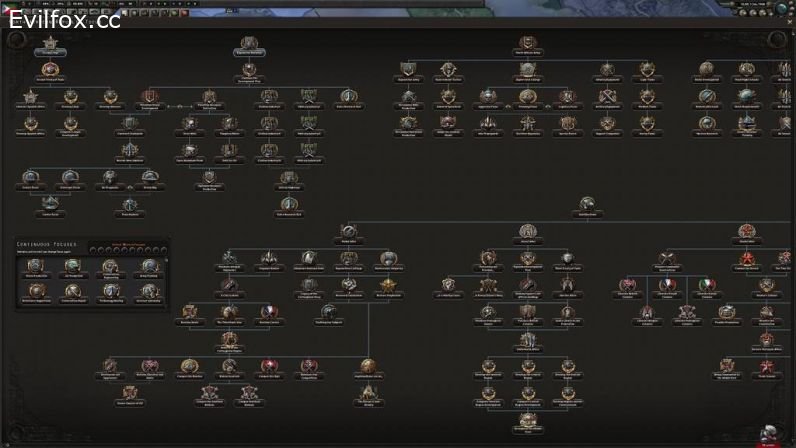Activate the Technology Sharing continuous focus
Screen dimensions: 796x448
pyautogui.click(x=109, y=292)
